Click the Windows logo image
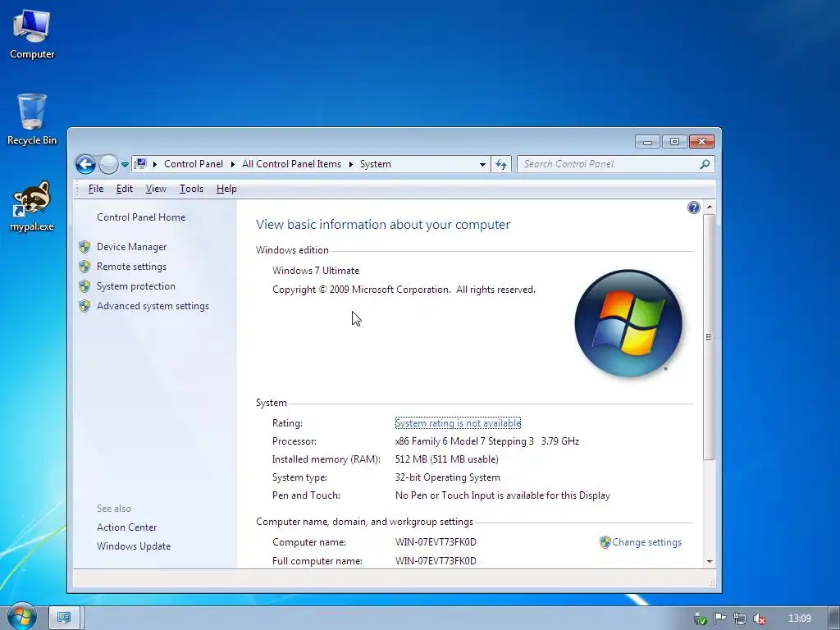The width and height of the screenshot is (840, 630). click(x=628, y=323)
